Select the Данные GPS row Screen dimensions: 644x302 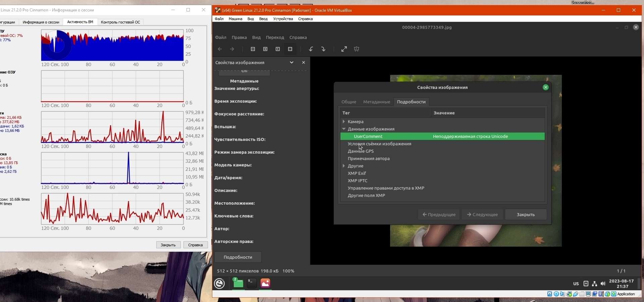point(442,151)
